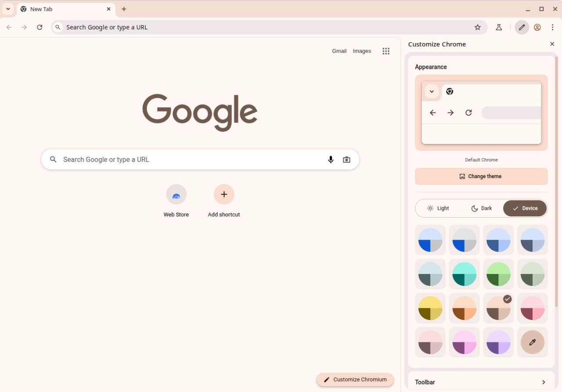The image size is (562, 392).
Task: Choose the pink and maroon swatch right of brown
Action: click(533, 308)
